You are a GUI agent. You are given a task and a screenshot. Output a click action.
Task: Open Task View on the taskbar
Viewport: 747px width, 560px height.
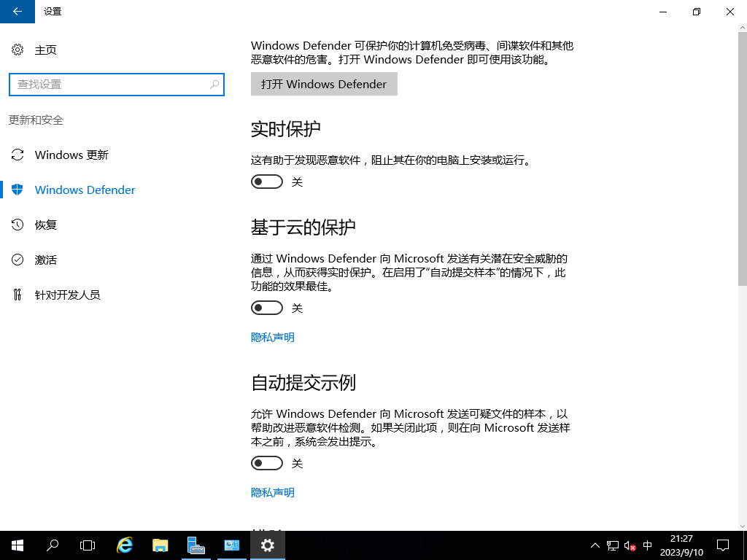(88, 545)
